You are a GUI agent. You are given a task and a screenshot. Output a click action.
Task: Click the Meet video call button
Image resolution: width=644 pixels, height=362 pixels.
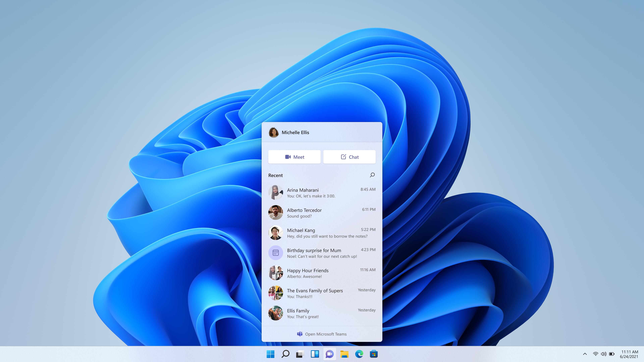[294, 157]
